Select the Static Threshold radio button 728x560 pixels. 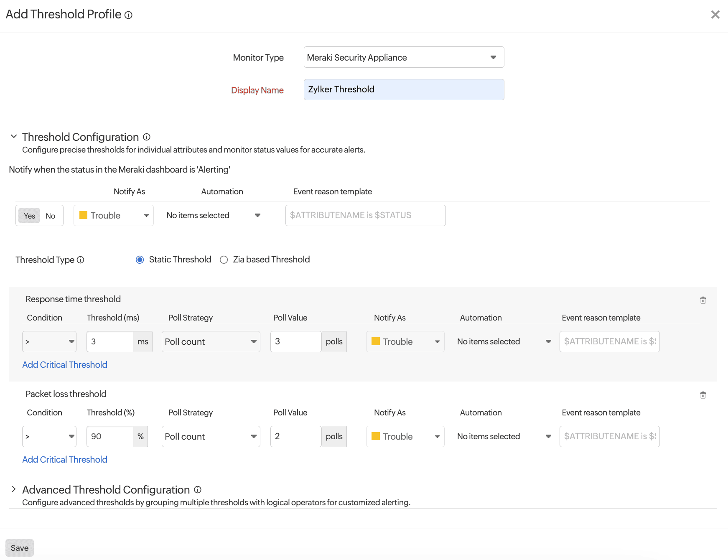click(x=140, y=260)
